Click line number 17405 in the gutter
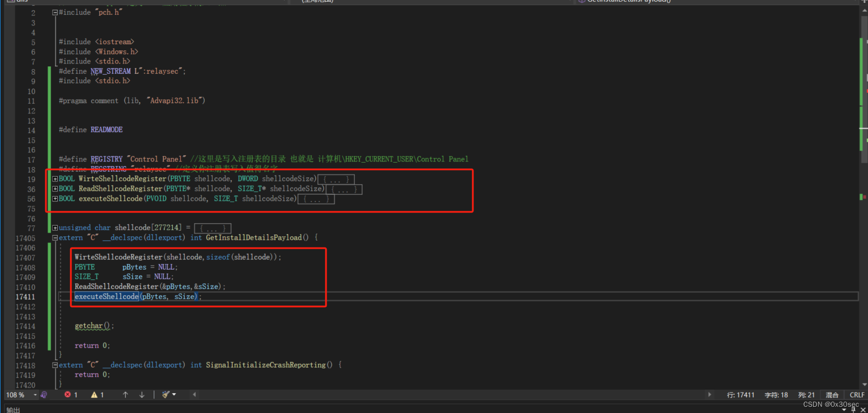868x413 pixels. click(25, 238)
